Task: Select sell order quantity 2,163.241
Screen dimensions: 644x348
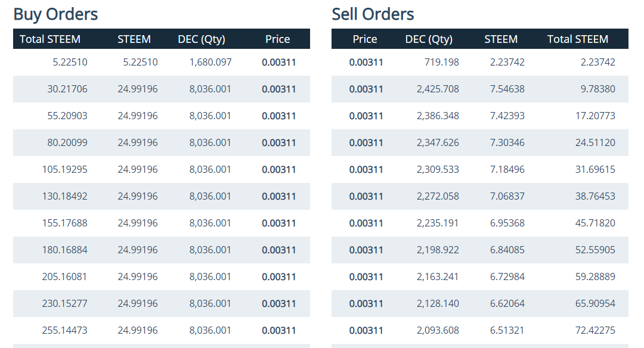Action: [438, 276]
